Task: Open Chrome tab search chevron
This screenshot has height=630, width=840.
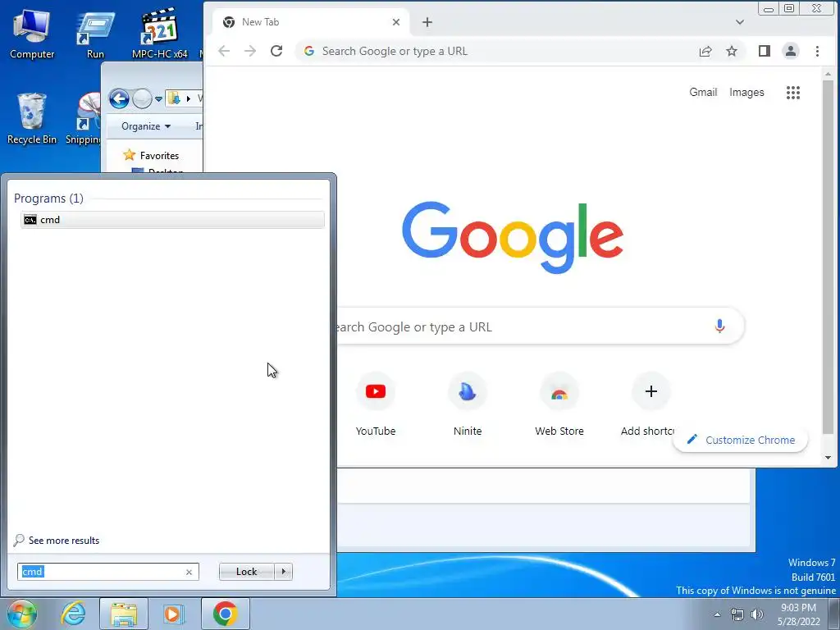Action: point(740,22)
